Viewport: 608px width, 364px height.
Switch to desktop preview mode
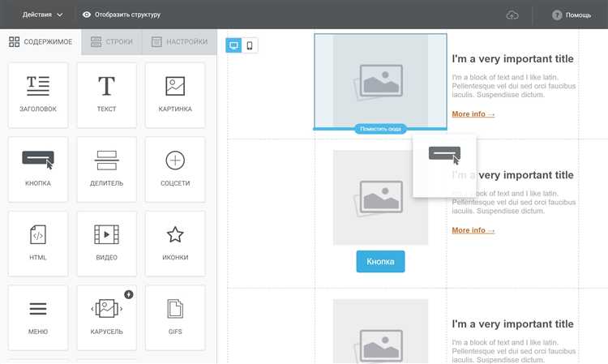pos(233,45)
